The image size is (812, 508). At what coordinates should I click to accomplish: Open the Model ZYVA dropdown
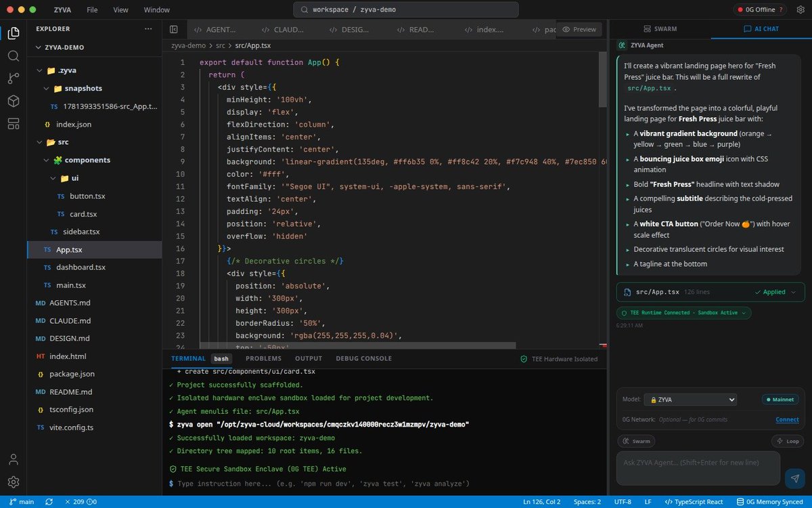[689, 400]
